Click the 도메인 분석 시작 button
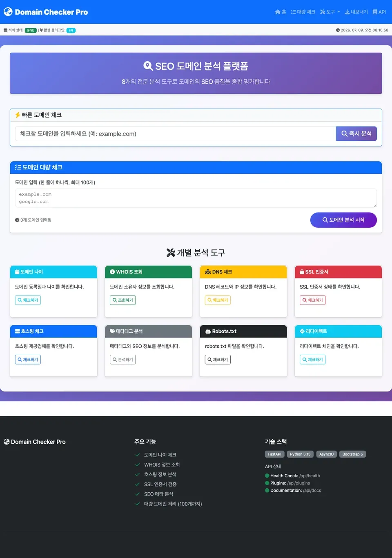Image resolution: width=392 pixels, height=558 pixels. click(x=343, y=220)
